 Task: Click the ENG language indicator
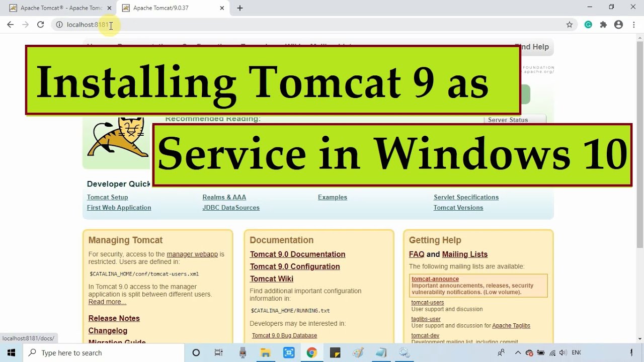[x=577, y=353]
